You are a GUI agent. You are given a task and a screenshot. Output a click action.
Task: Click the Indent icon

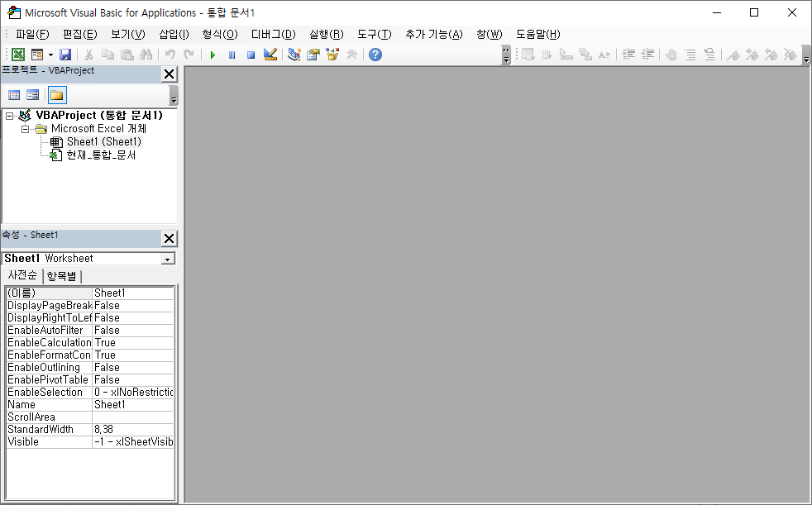[628, 55]
